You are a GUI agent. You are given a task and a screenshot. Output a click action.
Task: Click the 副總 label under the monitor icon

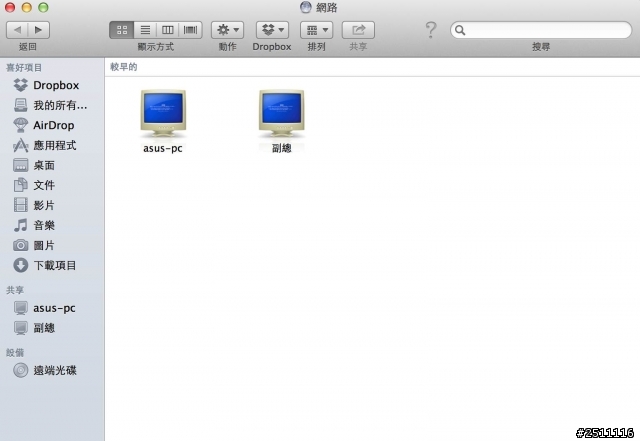click(x=282, y=148)
